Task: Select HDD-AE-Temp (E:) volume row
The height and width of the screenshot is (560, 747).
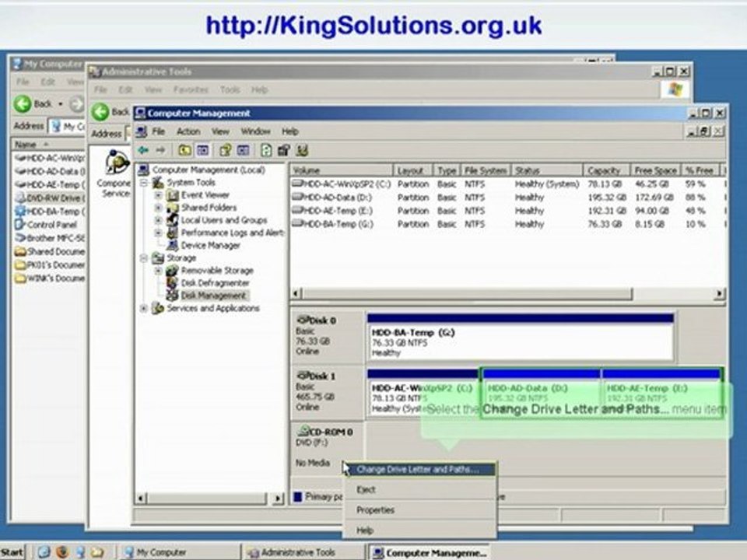Action: [507, 211]
